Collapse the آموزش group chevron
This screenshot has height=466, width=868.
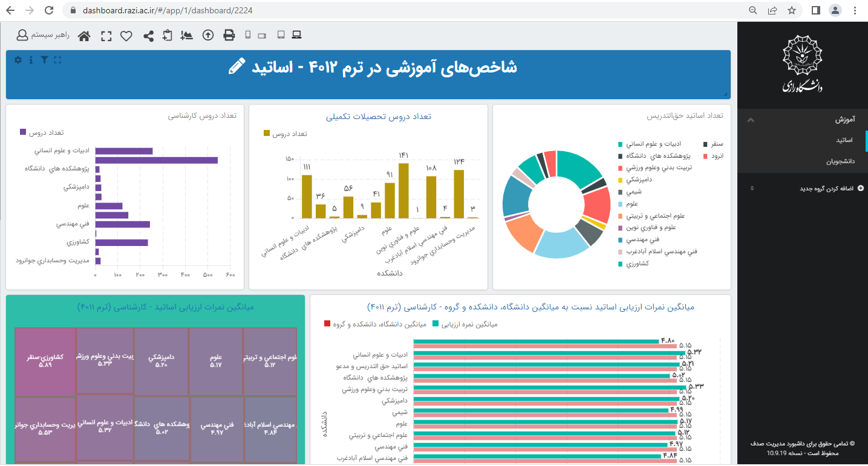coord(751,120)
